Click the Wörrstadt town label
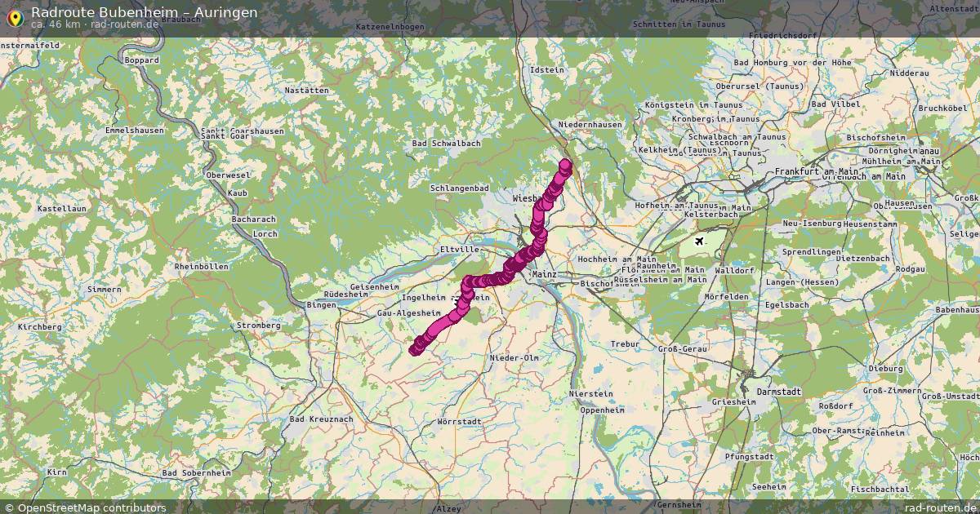The width and height of the screenshot is (980, 514). click(459, 422)
